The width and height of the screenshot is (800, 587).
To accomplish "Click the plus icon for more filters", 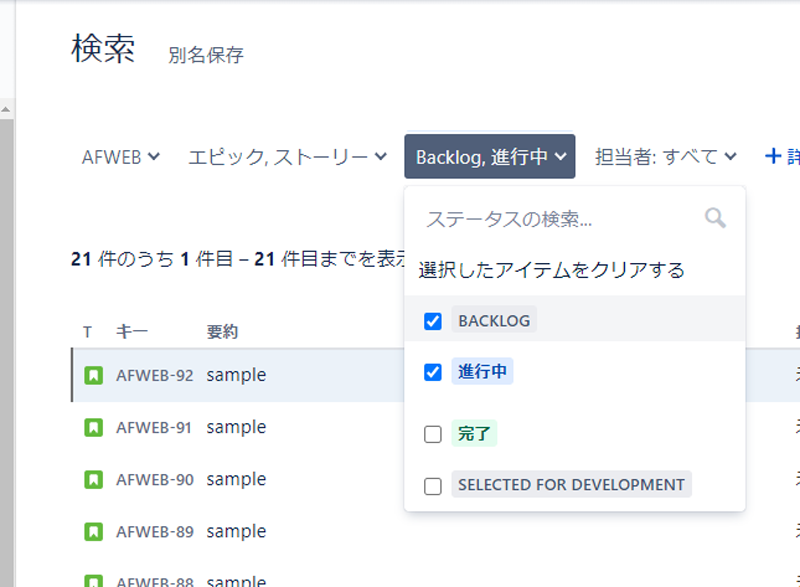I will [x=772, y=156].
